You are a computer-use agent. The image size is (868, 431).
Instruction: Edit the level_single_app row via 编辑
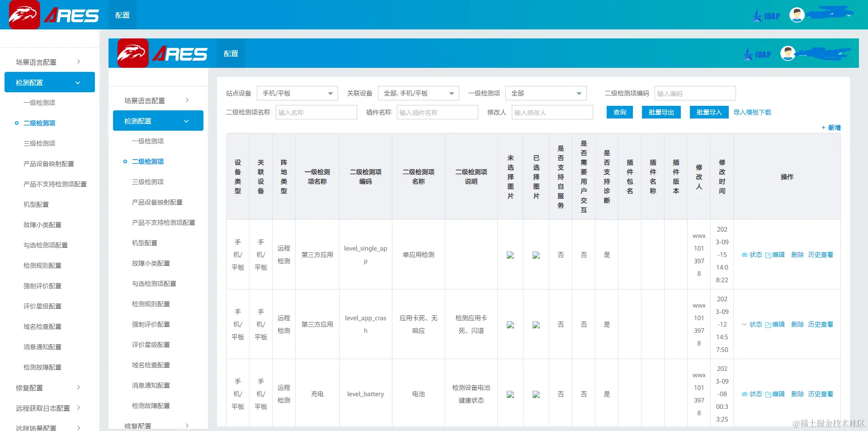[775, 255]
